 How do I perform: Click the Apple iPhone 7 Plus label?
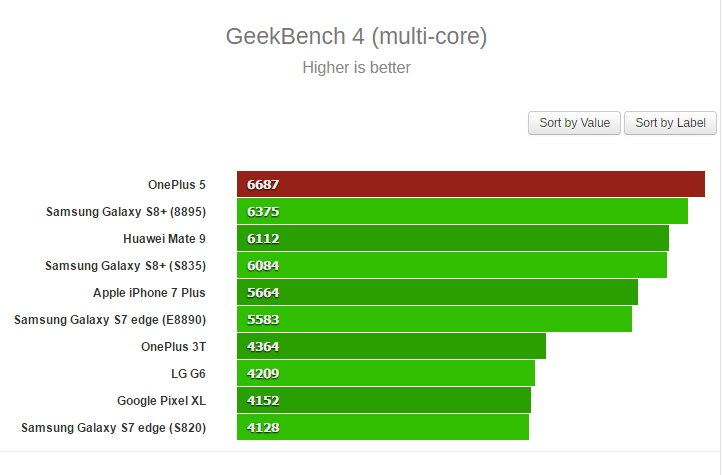[x=149, y=293]
